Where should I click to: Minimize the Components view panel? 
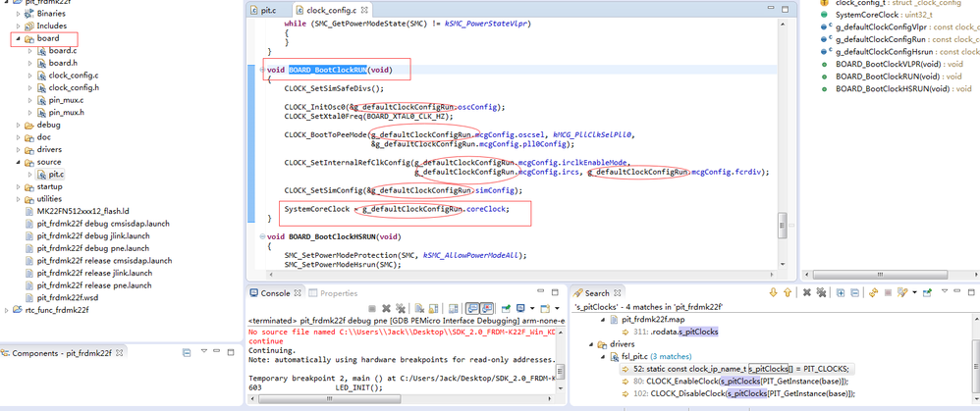[218, 352]
